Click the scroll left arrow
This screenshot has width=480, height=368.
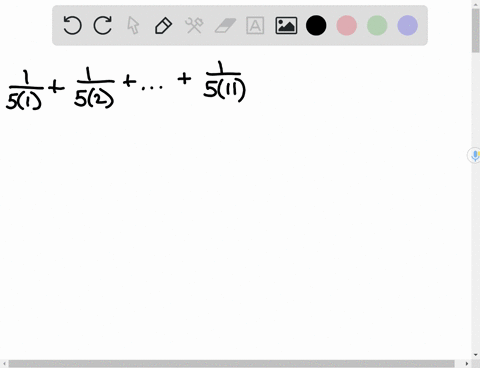click(x=4, y=364)
